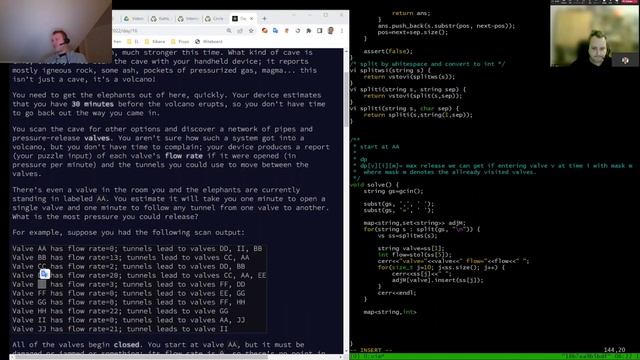Click the highlighted selection in Valve EE row
640x360 pixels.
[x=42, y=284]
